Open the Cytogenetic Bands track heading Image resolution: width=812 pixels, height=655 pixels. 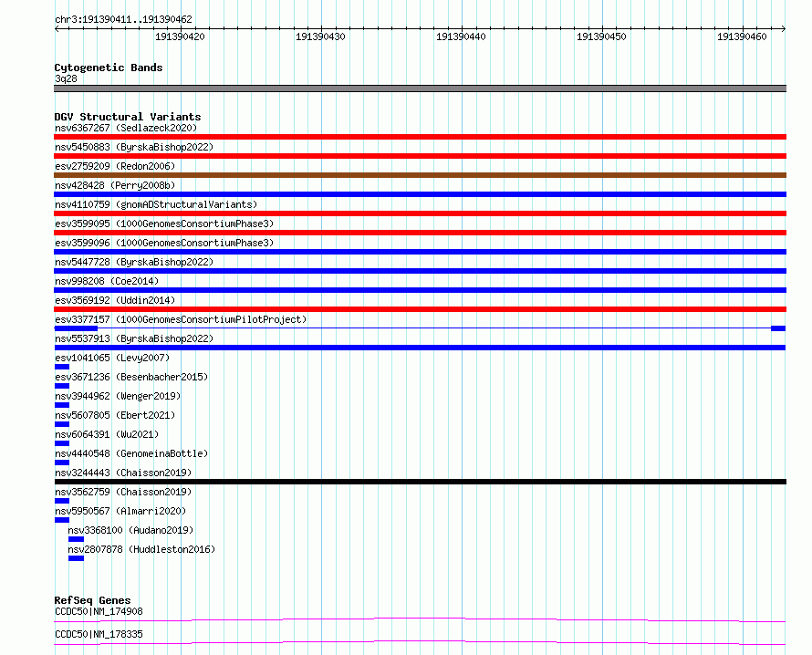pos(109,68)
